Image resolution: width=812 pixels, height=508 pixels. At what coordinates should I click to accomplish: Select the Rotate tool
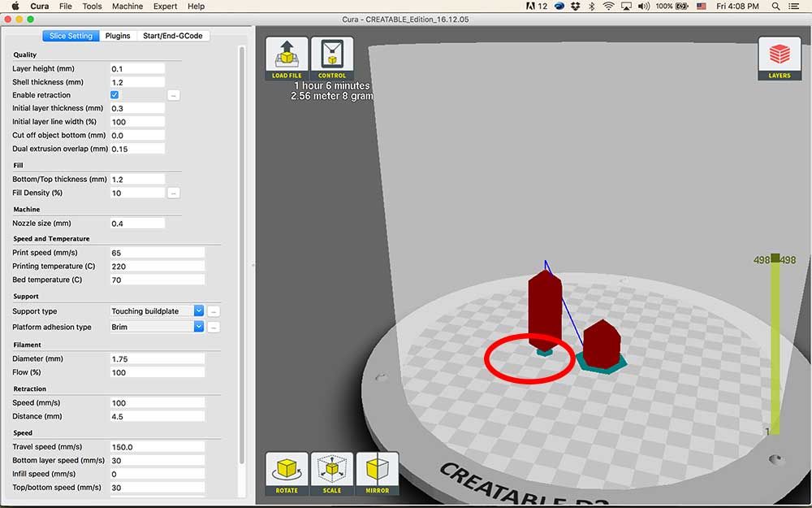287,473
